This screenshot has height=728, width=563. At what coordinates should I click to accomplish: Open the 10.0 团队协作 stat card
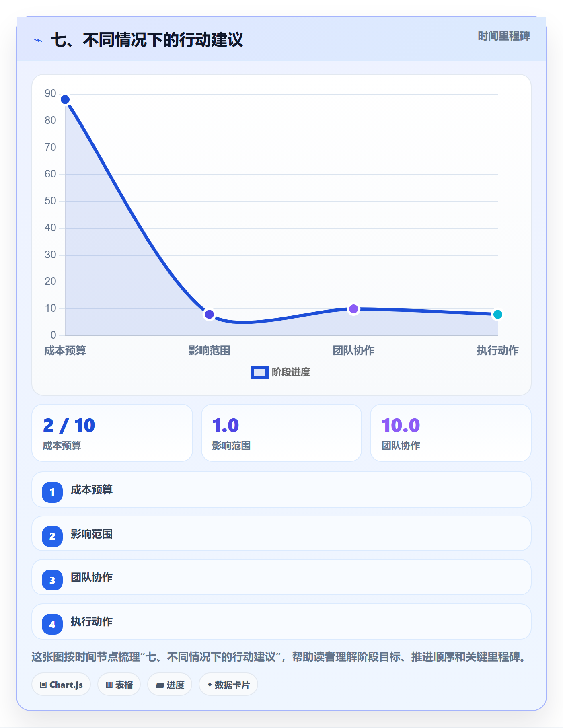pos(451,433)
